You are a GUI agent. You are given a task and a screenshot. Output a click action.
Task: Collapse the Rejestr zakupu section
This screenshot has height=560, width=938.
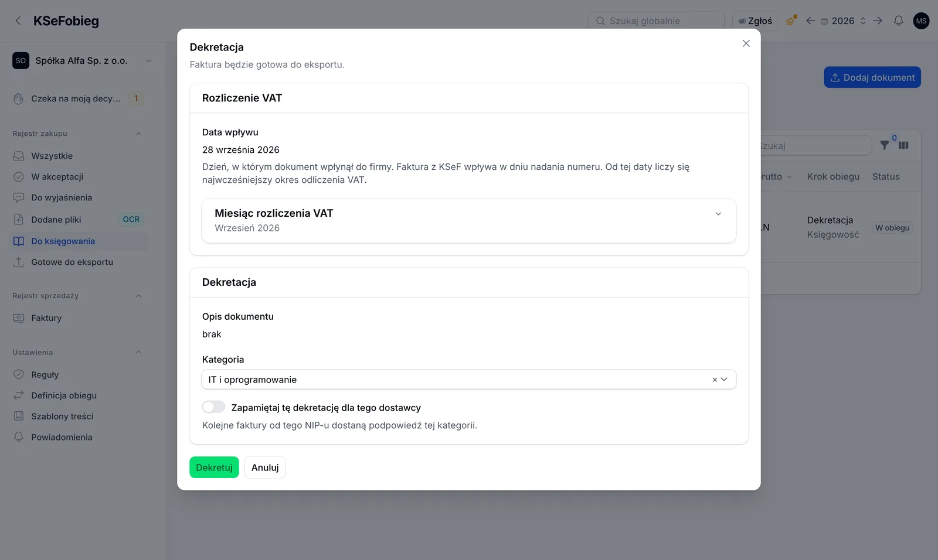pos(139,134)
